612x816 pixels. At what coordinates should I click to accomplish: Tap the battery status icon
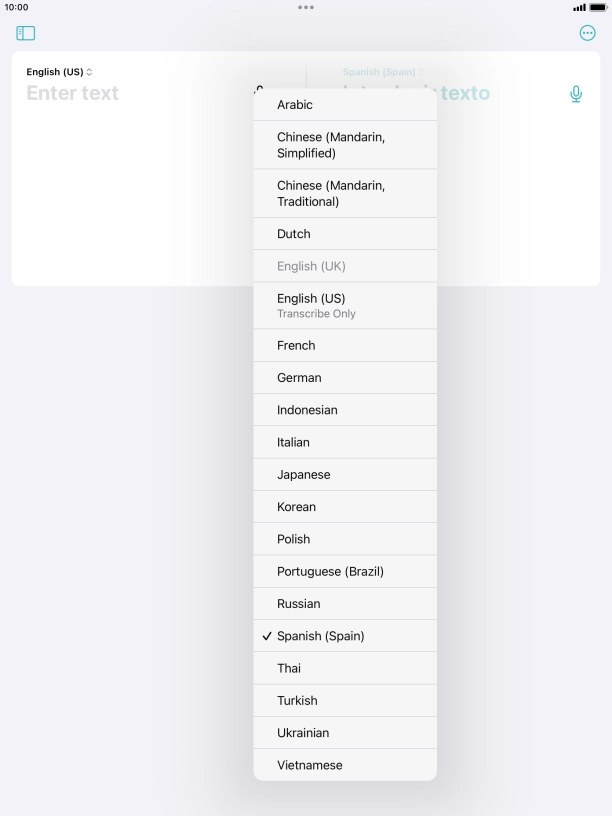pyautogui.click(x=598, y=8)
